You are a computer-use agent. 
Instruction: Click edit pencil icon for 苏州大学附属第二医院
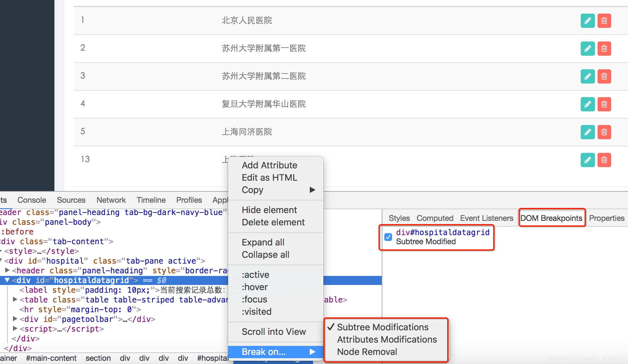click(x=587, y=76)
